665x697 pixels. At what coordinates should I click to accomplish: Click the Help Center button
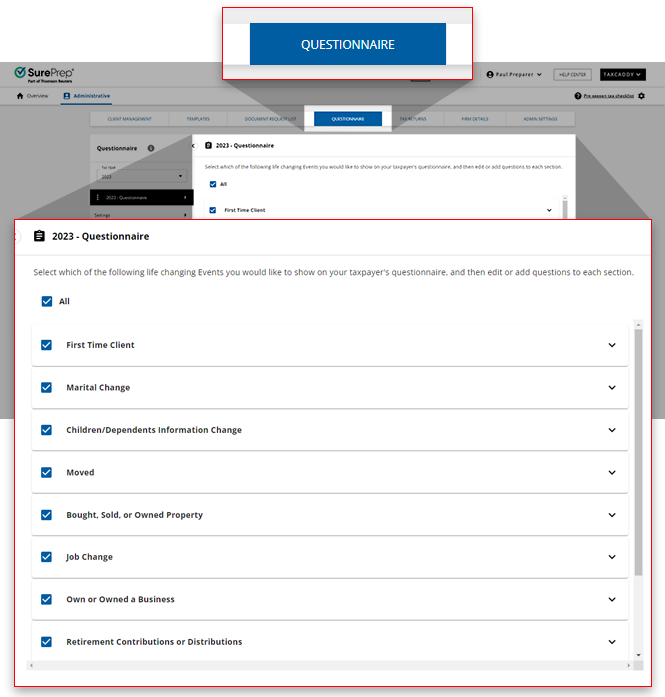(573, 75)
